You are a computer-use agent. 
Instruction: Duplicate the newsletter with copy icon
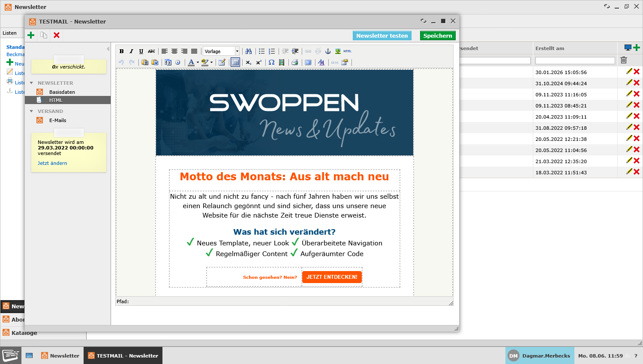pos(44,35)
